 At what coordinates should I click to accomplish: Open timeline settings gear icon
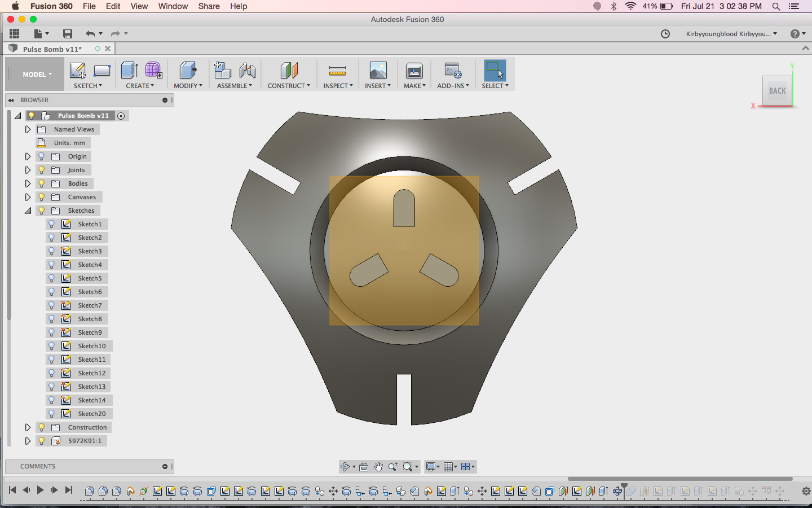[806, 491]
